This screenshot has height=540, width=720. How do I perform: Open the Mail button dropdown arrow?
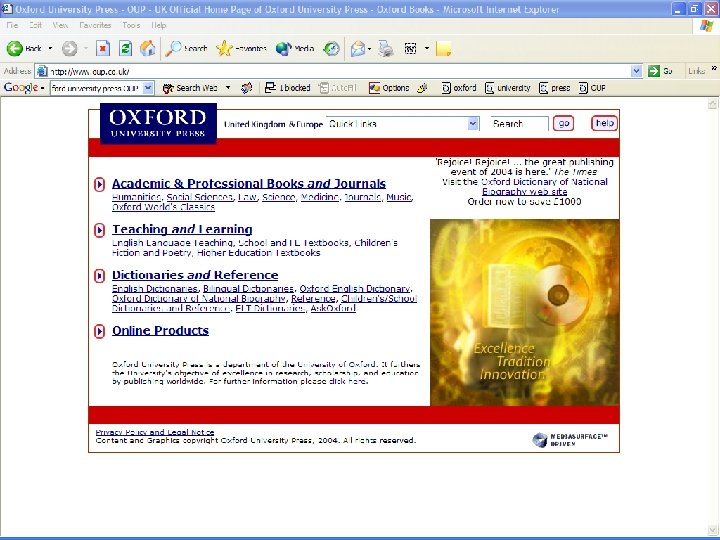(x=369, y=48)
